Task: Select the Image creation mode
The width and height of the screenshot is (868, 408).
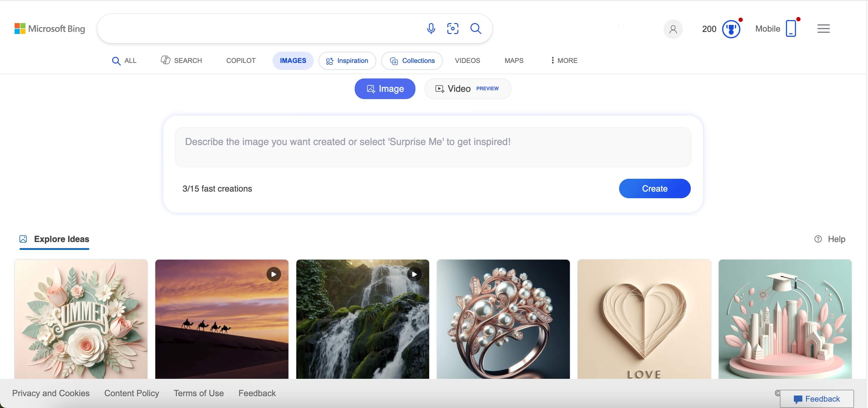Action: tap(385, 89)
